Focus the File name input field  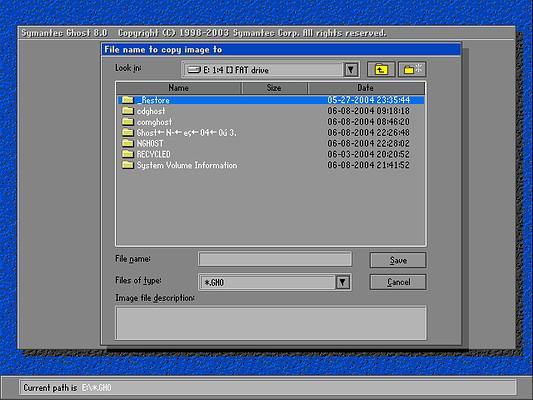(x=275, y=259)
